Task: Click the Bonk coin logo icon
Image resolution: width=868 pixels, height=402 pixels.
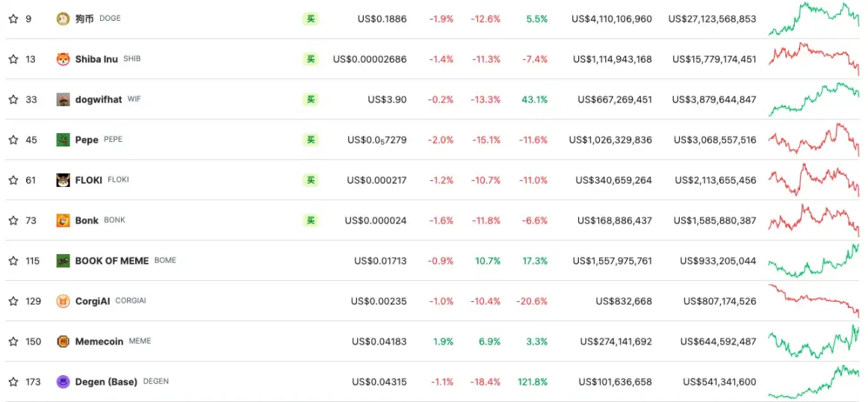Action: (x=63, y=220)
